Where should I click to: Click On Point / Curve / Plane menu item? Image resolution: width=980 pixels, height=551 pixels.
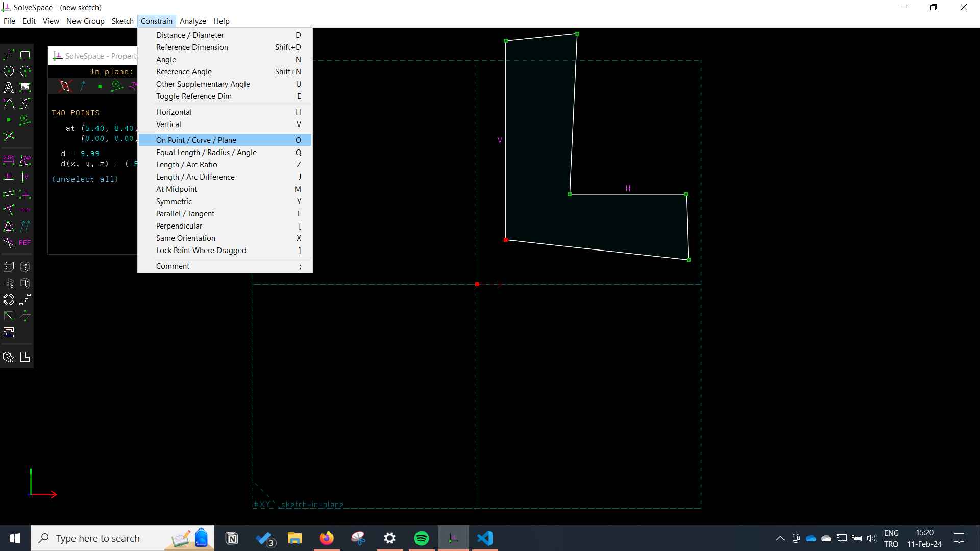[196, 140]
